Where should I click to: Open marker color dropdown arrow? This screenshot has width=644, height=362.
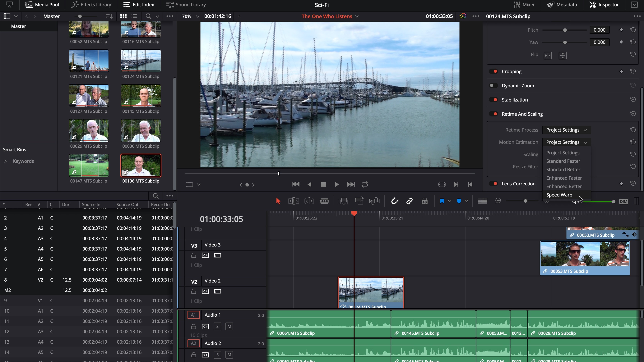pos(466,201)
